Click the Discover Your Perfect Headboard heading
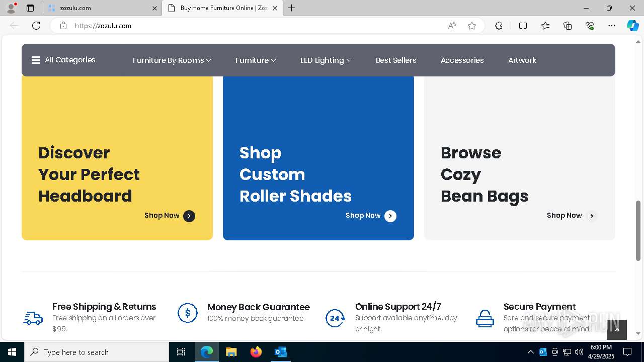Image resolution: width=644 pixels, height=362 pixels. [x=89, y=174]
